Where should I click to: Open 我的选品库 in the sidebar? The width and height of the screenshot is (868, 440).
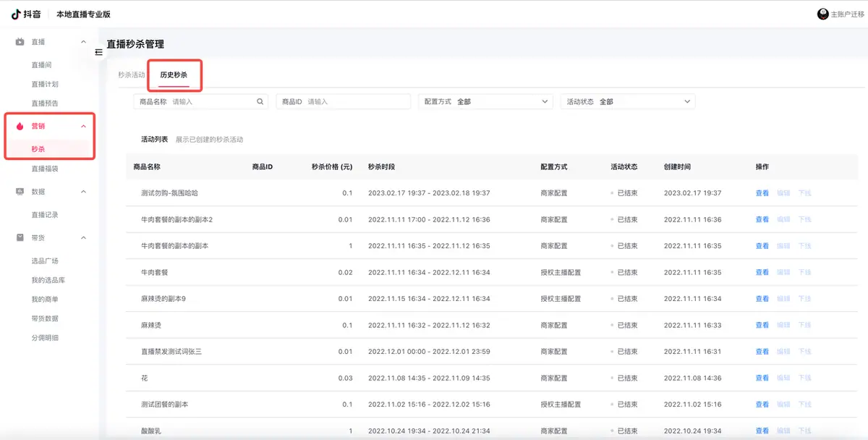(x=48, y=280)
